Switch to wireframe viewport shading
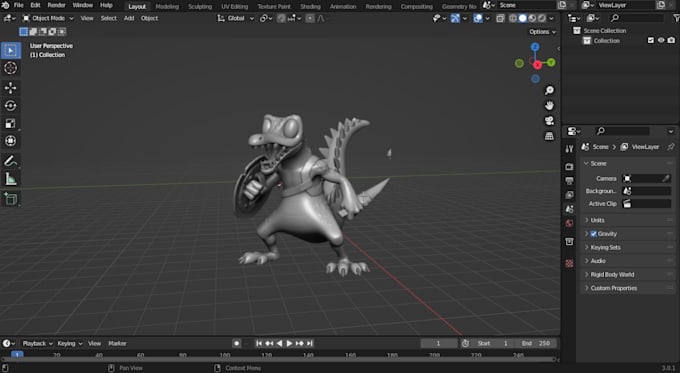 513,18
